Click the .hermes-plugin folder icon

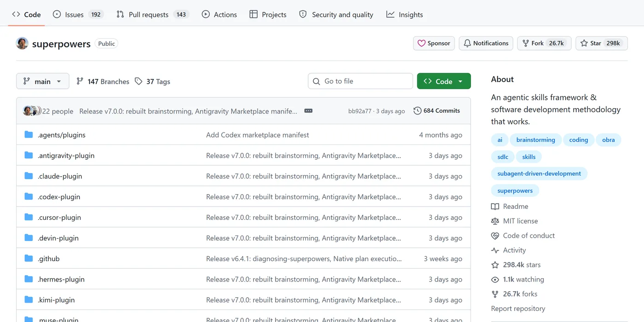coord(29,279)
